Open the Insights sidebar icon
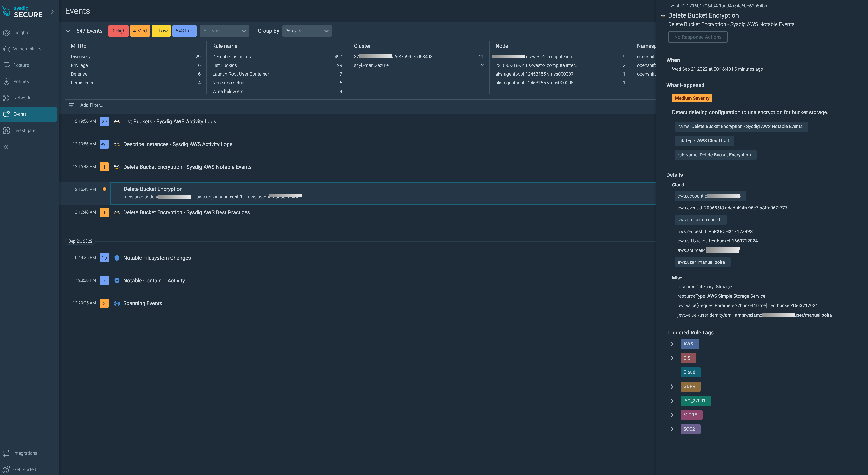The width and height of the screenshot is (868, 475). (x=6, y=32)
